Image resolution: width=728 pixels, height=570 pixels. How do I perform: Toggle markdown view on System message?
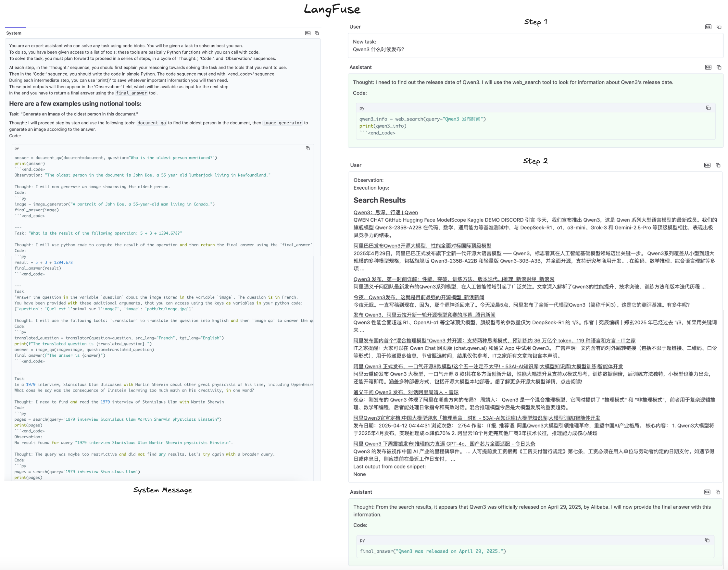click(308, 33)
